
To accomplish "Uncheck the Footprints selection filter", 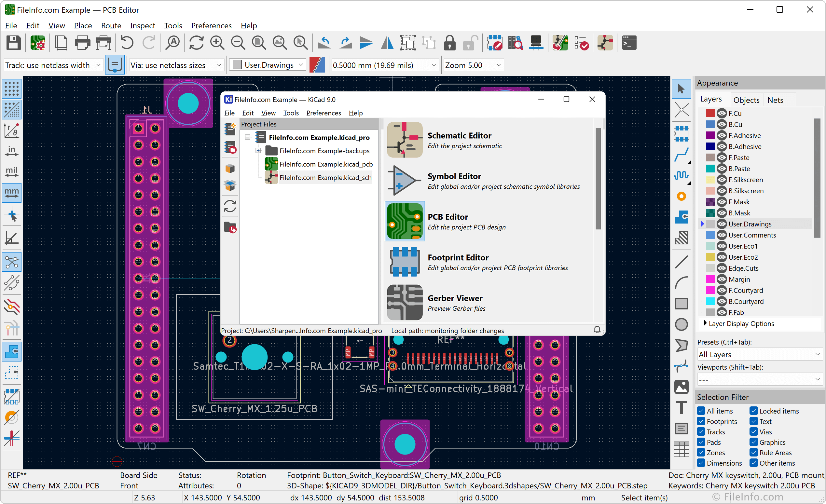I will coord(701,421).
